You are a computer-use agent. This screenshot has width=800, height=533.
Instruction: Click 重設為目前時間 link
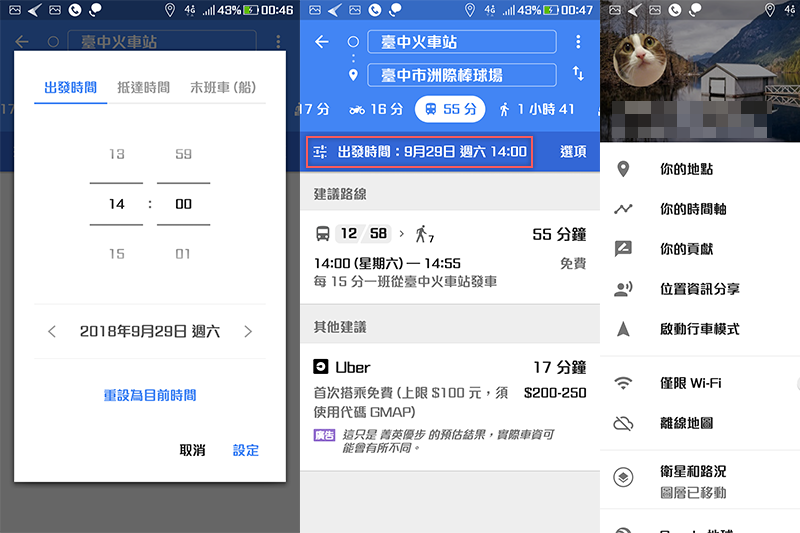(x=149, y=395)
